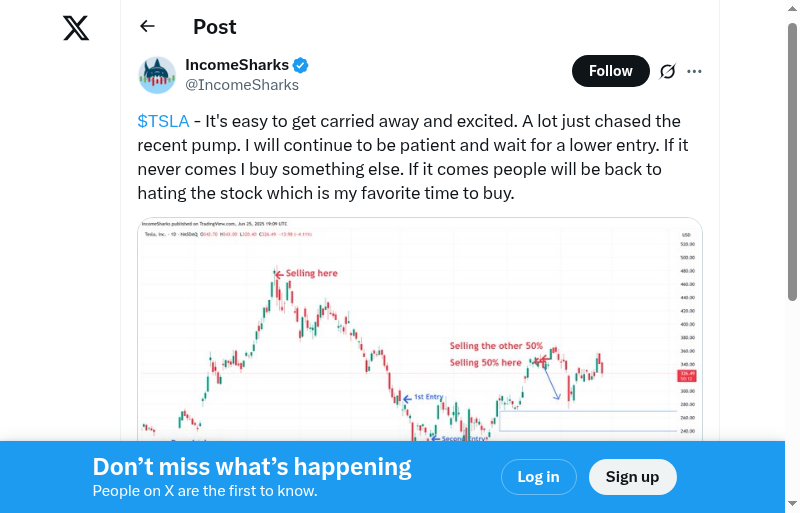Image resolution: width=800 pixels, height=513 pixels.
Task: Click the blue verified badge
Action: (301, 65)
